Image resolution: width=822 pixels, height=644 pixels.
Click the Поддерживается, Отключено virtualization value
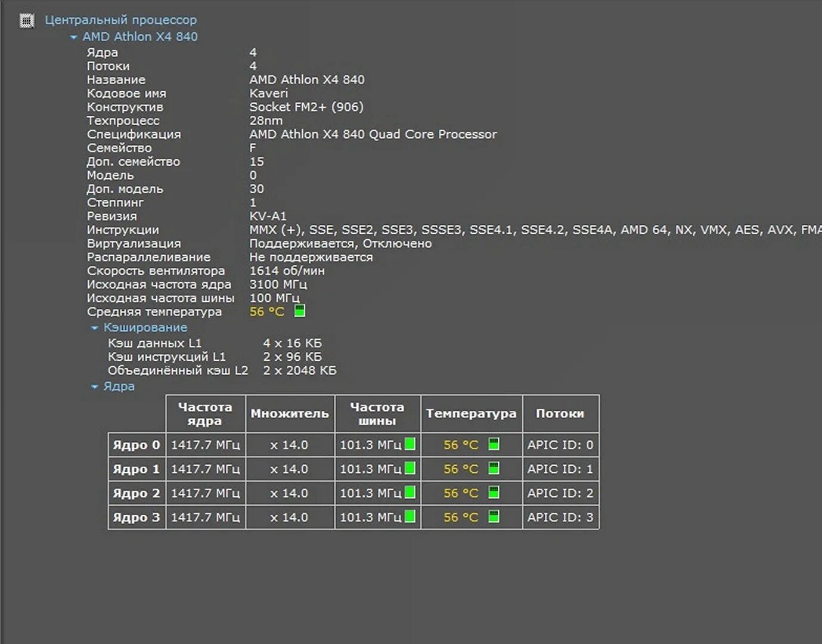340,244
